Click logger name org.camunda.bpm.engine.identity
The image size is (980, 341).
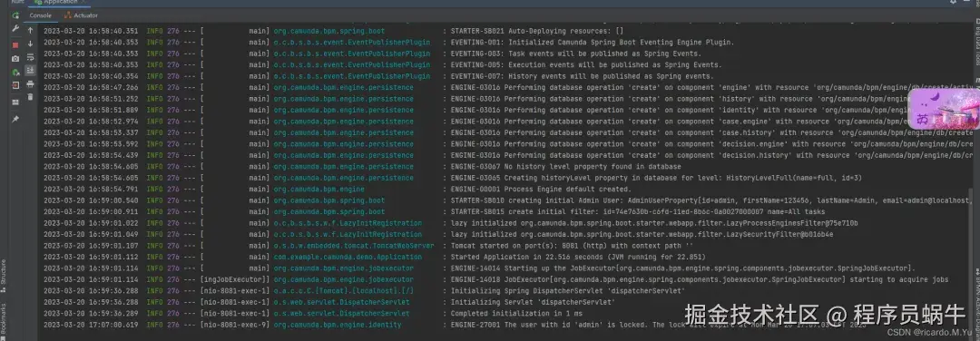pyautogui.click(x=338, y=325)
